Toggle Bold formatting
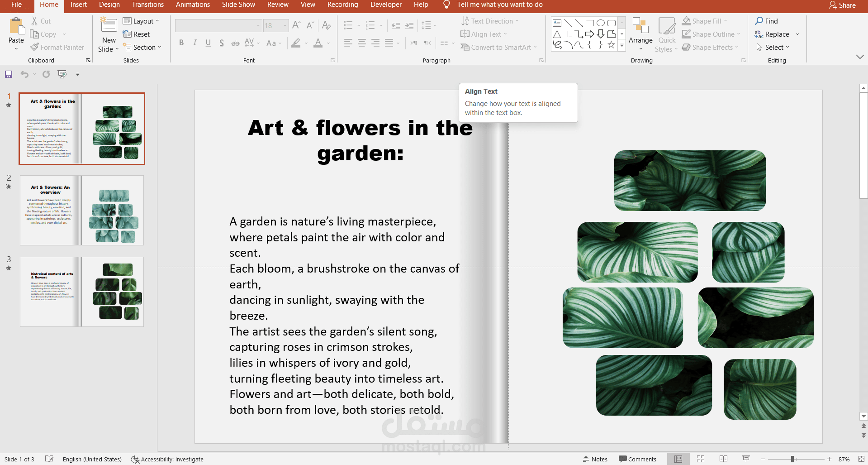 [x=181, y=43]
